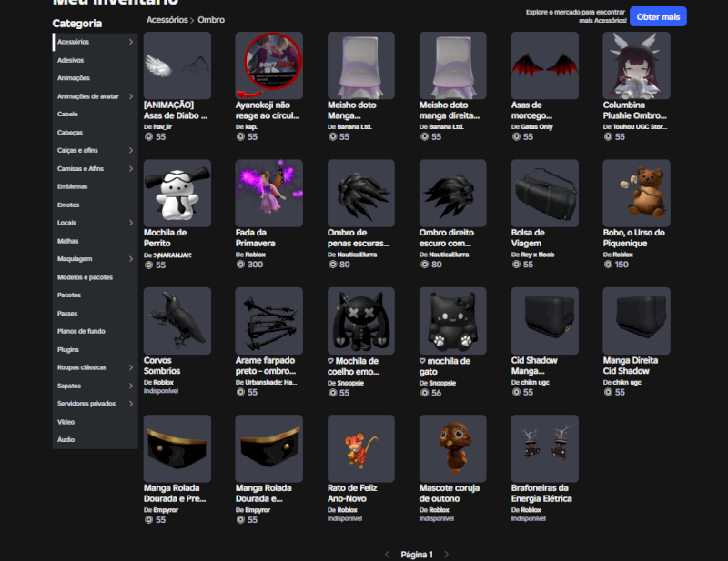Expand the Roupas clássicas chevron

click(x=131, y=367)
